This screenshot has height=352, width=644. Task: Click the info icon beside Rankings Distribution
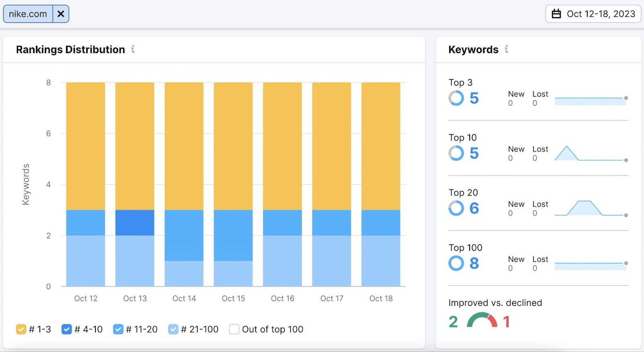click(133, 49)
